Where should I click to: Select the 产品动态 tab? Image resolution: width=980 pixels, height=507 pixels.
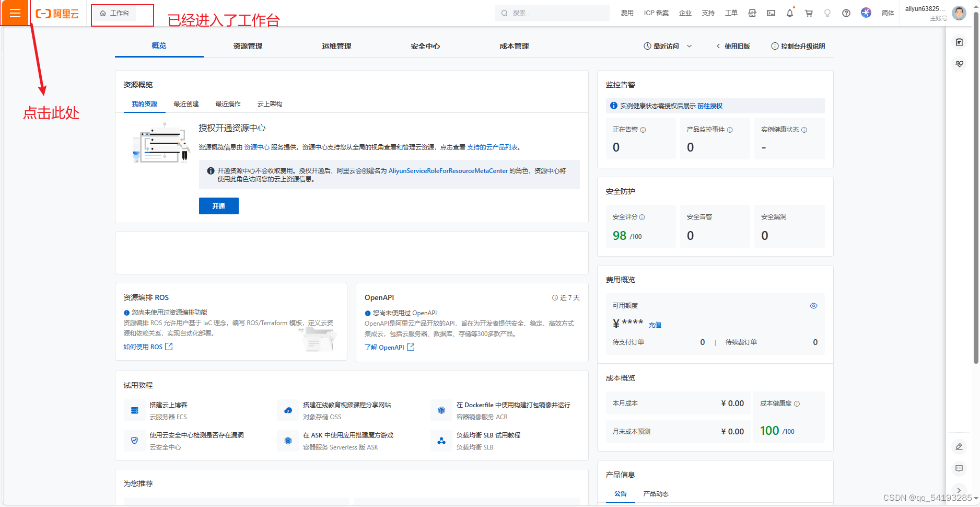pos(656,494)
